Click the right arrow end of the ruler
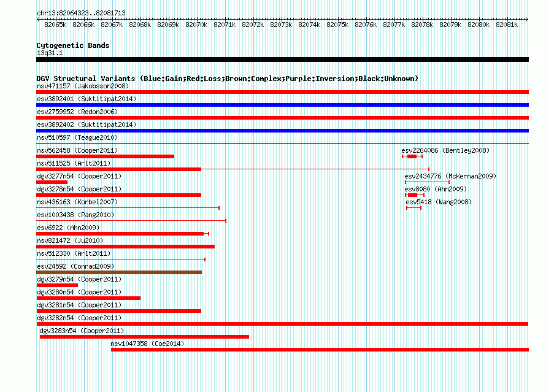Image resolution: width=546 pixels, height=392 pixels. tap(527, 19)
